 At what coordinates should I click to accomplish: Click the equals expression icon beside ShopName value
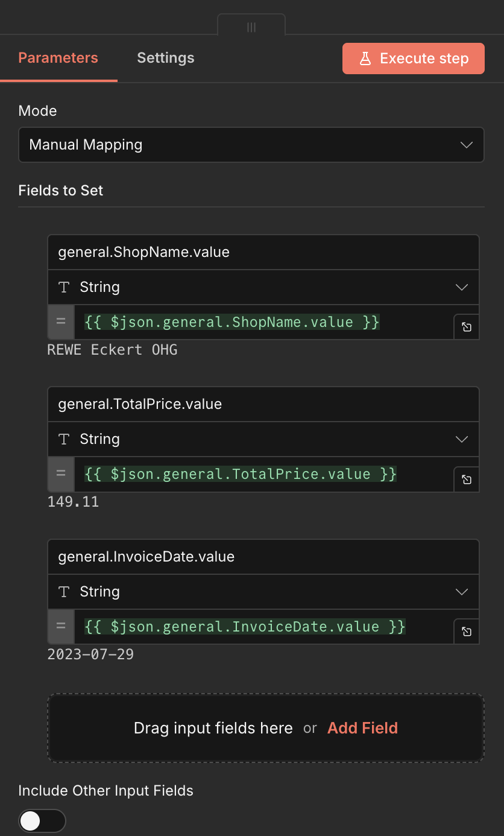[x=60, y=321]
